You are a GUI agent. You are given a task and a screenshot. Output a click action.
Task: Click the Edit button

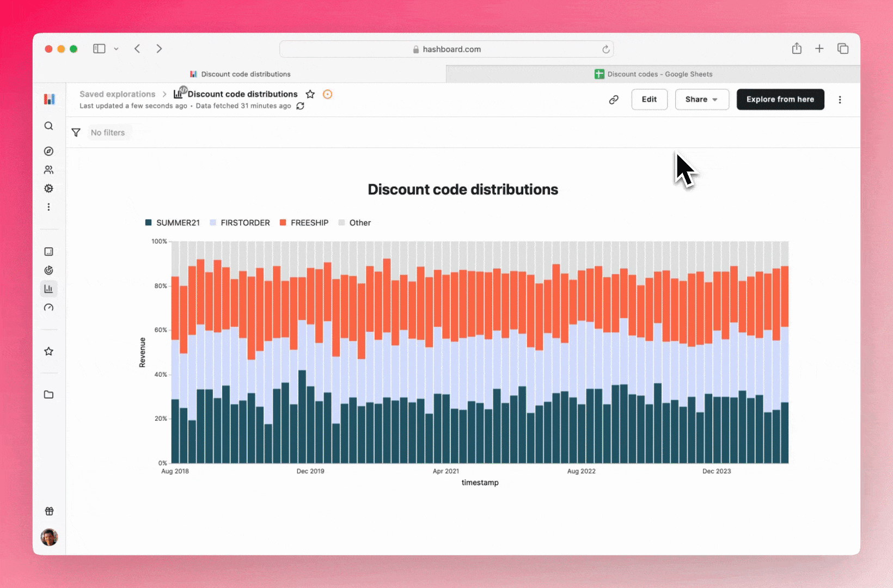pos(649,100)
